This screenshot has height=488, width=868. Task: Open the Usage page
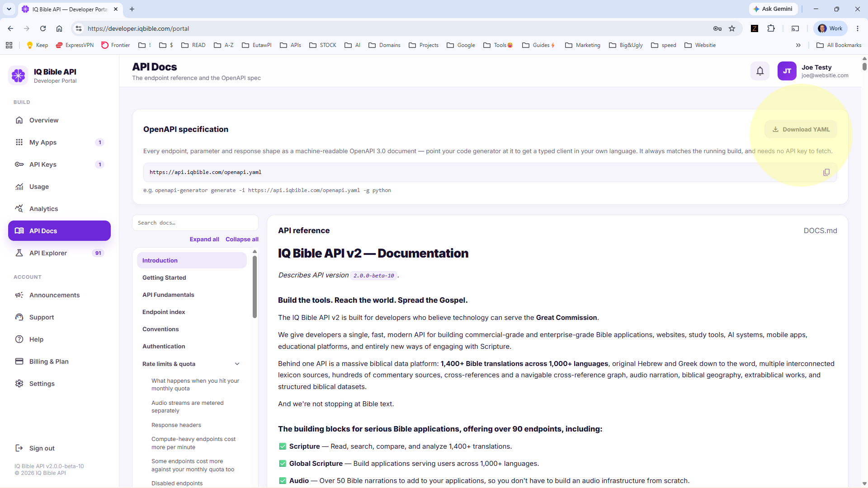(x=59, y=187)
